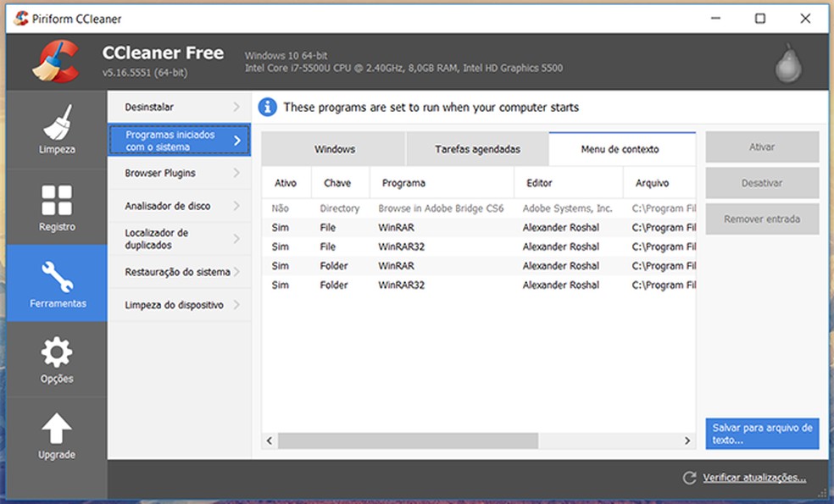Expand Browser Plugins via its arrow
Viewport: 834px width, 504px height.
[238, 173]
